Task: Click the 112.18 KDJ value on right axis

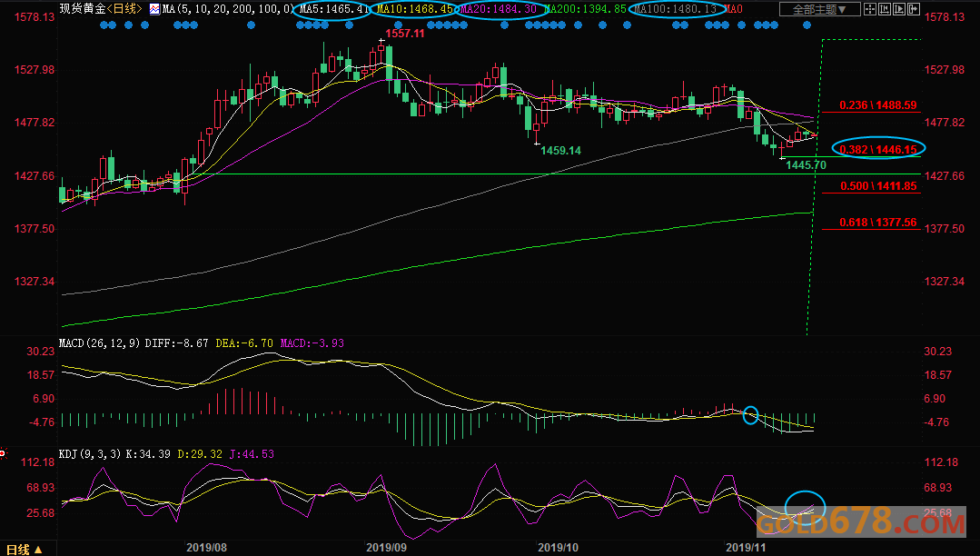Action: (x=941, y=462)
